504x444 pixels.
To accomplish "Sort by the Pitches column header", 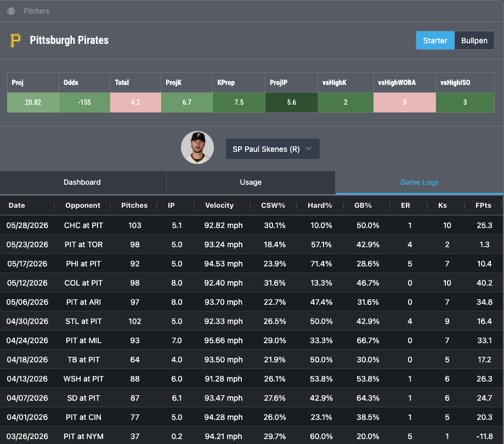I will tap(134, 206).
